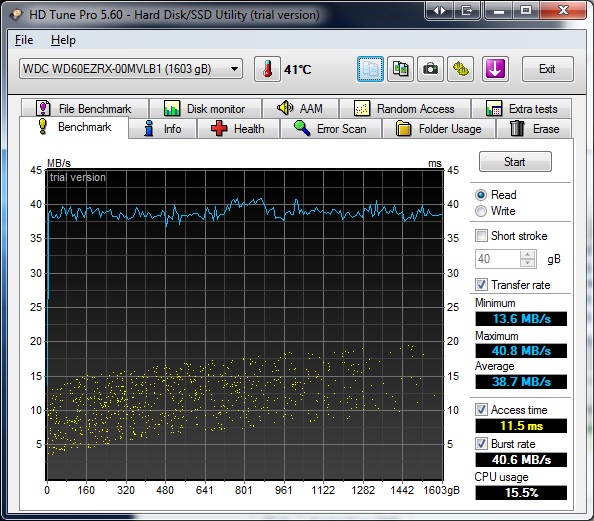Copy benchmark results as text
This screenshot has height=521, width=594.
coord(370,69)
